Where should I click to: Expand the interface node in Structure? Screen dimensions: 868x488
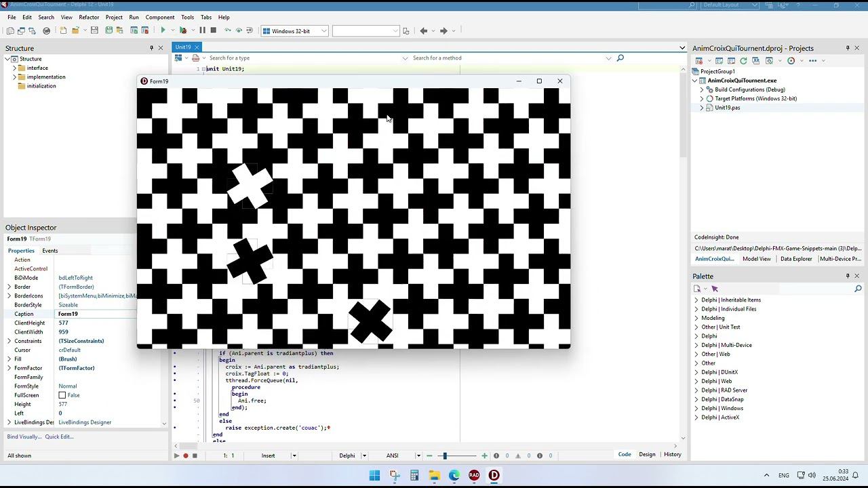14,68
